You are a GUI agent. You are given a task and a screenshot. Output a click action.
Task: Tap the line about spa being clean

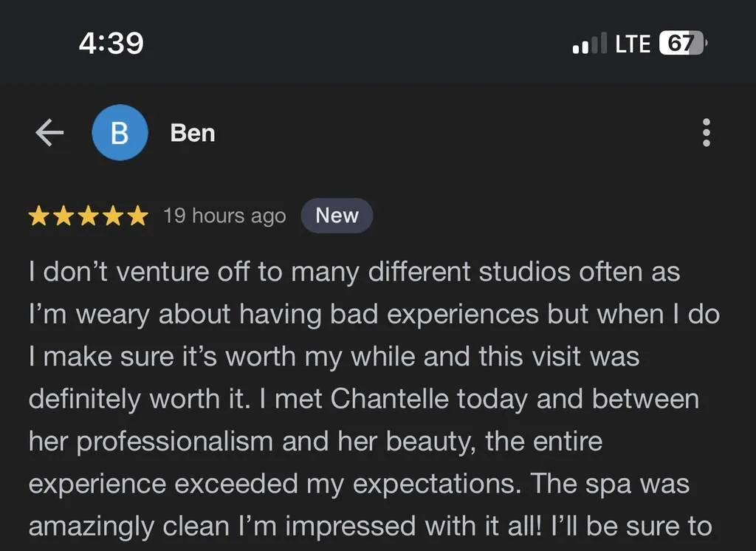(371, 526)
